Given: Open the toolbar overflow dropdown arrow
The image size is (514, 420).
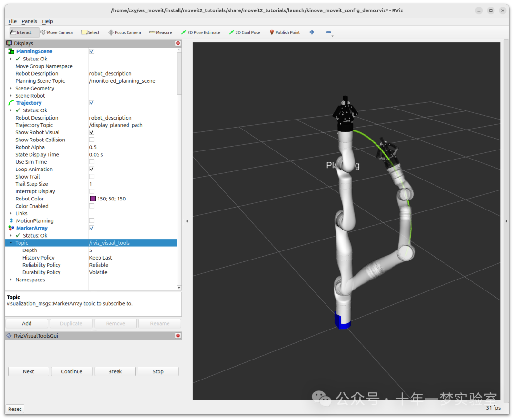Looking at the screenshot, I should click(332, 36).
